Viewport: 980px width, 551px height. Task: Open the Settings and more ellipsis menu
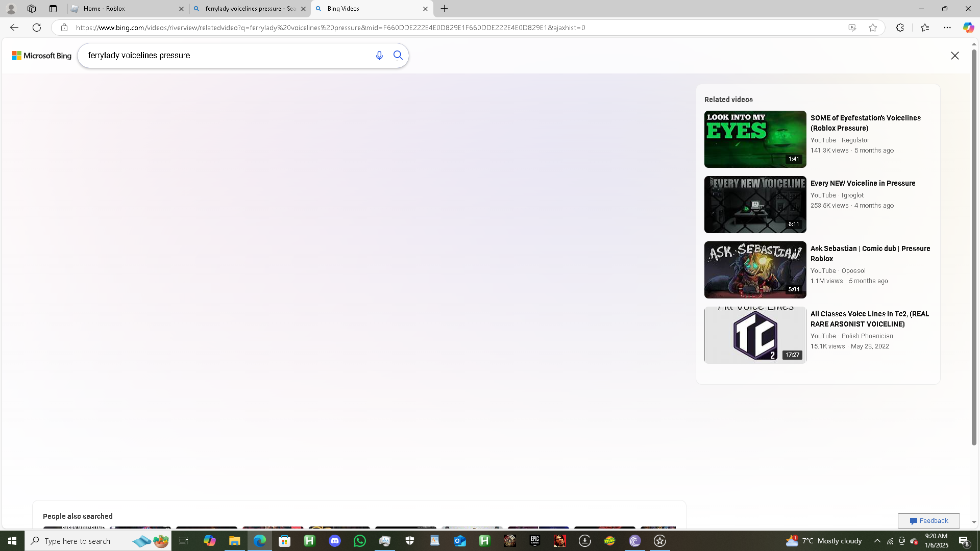947,28
